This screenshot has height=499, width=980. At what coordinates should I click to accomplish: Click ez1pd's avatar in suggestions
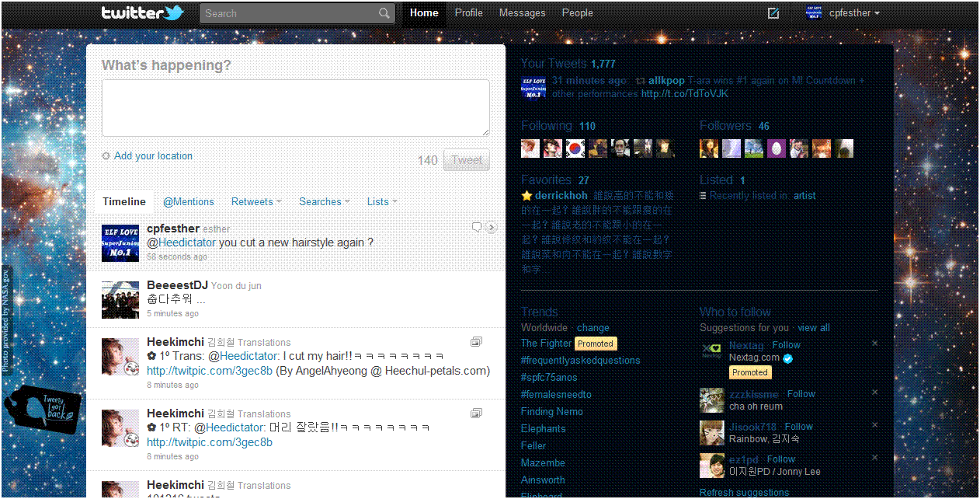(711, 466)
